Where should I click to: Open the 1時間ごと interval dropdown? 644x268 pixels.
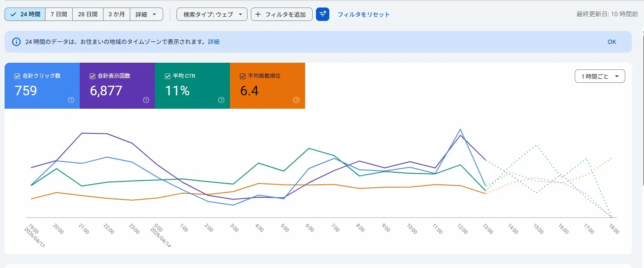(600, 77)
